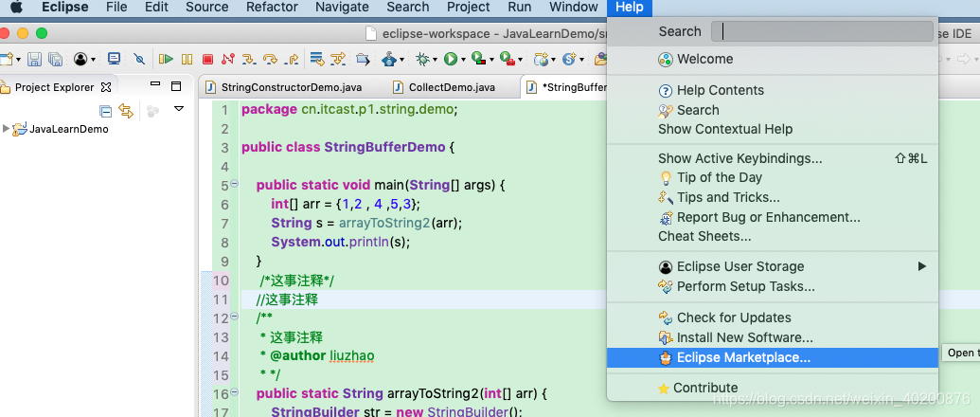
Task: Click Collapse All in Project Explorer
Action: [106, 111]
